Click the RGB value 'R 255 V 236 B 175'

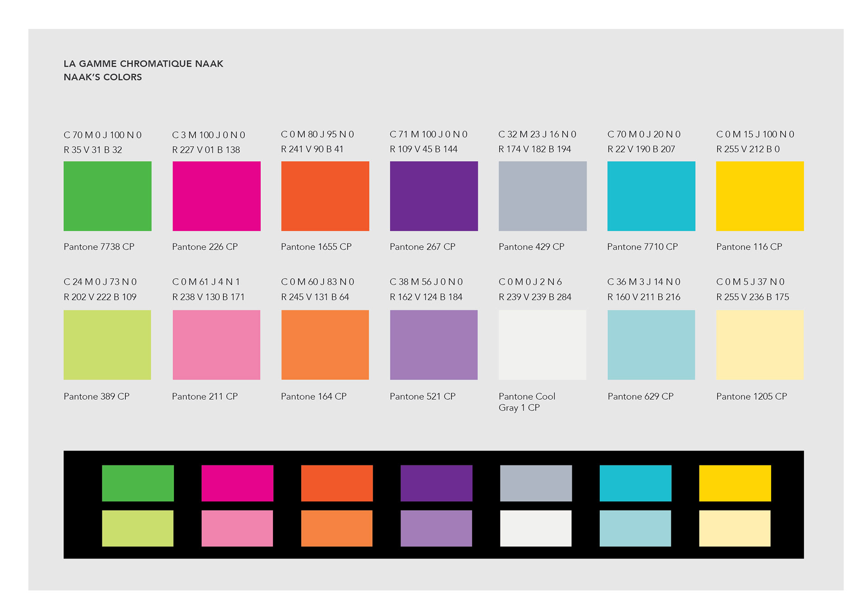(x=753, y=297)
